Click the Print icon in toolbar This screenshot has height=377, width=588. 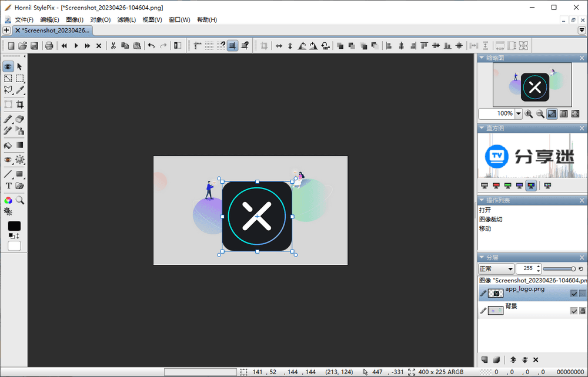(49, 46)
